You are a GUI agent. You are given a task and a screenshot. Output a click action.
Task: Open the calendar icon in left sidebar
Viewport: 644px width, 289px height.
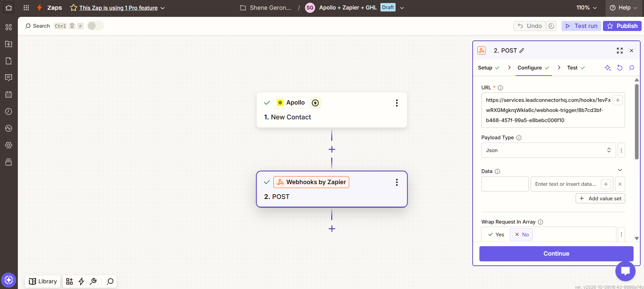pos(9,94)
